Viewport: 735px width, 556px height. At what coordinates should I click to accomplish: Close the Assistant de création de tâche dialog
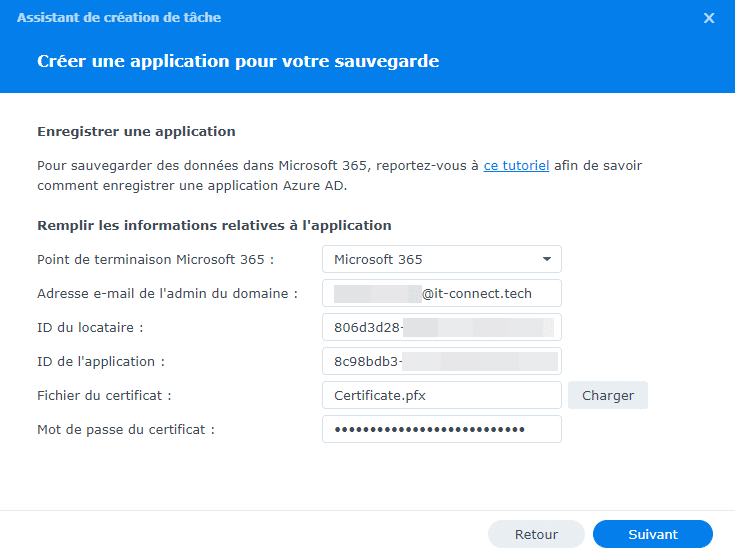709,18
